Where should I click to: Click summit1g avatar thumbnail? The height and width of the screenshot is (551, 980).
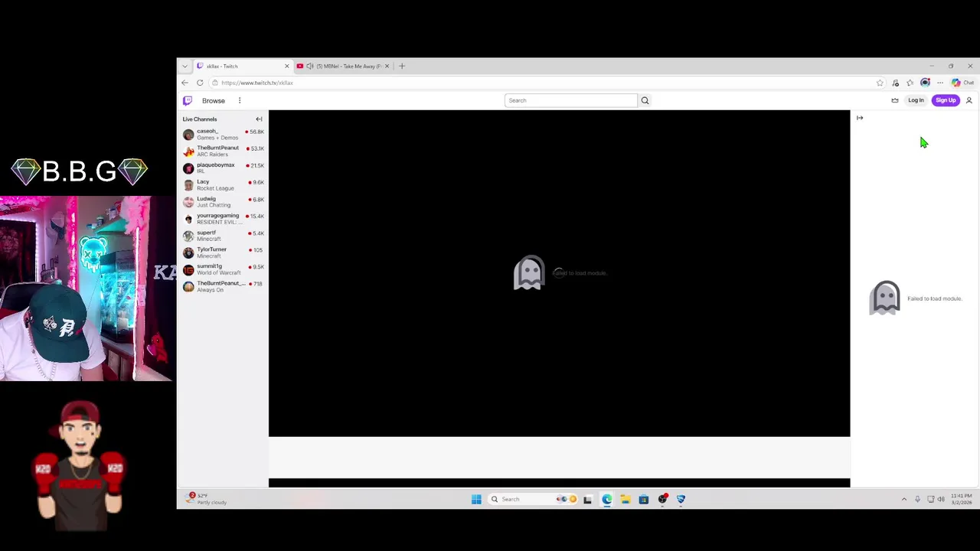coord(188,269)
